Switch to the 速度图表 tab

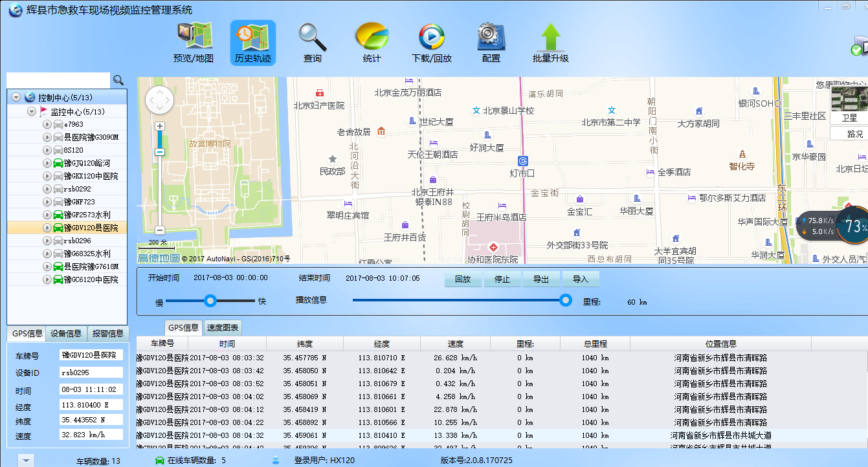[222, 328]
